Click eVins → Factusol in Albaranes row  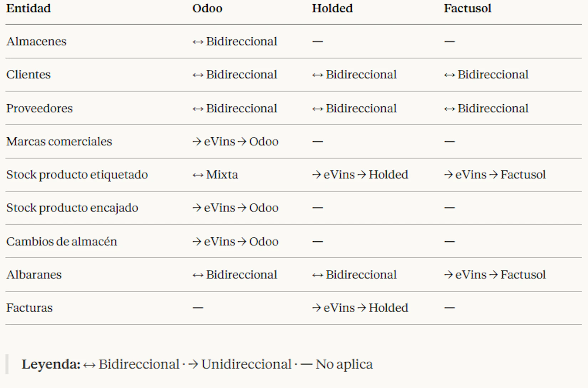coord(495,274)
